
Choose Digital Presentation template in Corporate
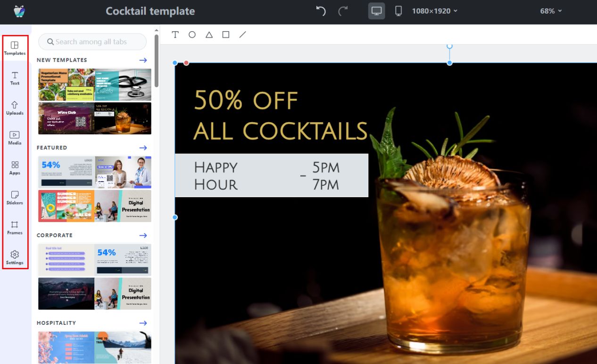123,294
